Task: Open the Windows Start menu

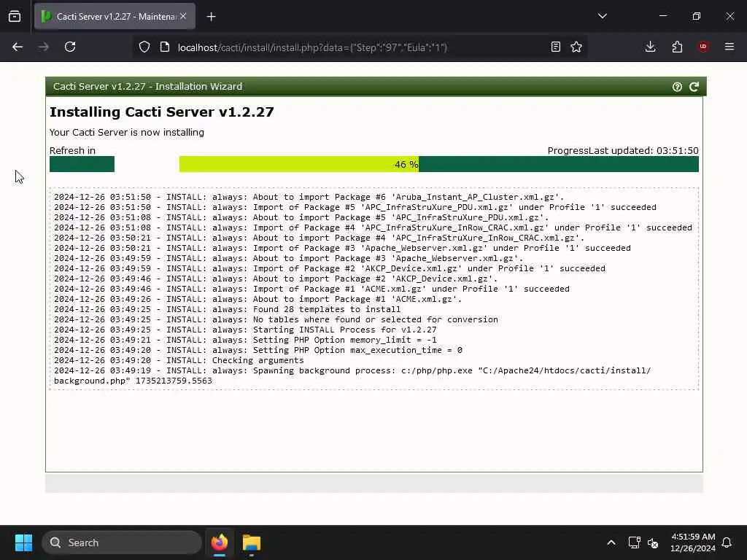Action: 23,542
